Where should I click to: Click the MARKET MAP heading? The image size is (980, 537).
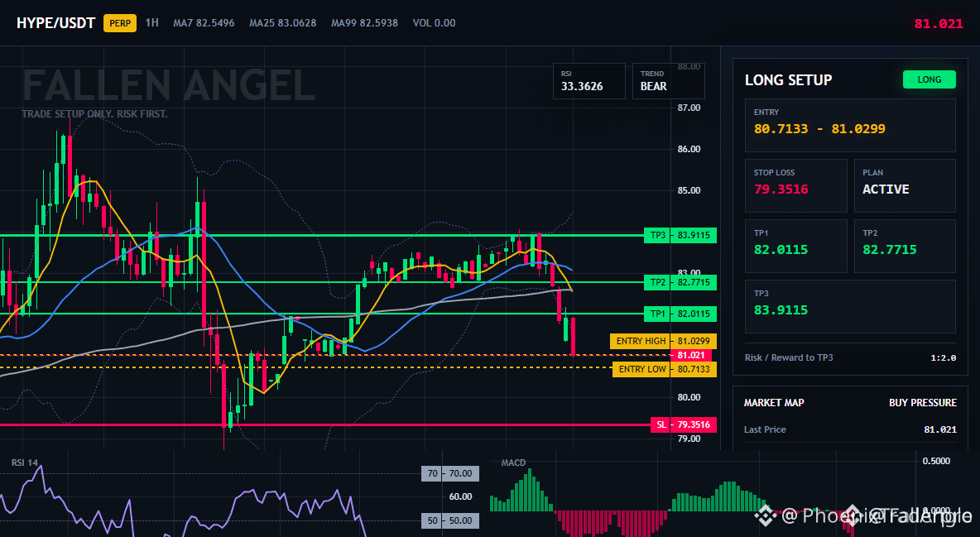[x=774, y=403]
